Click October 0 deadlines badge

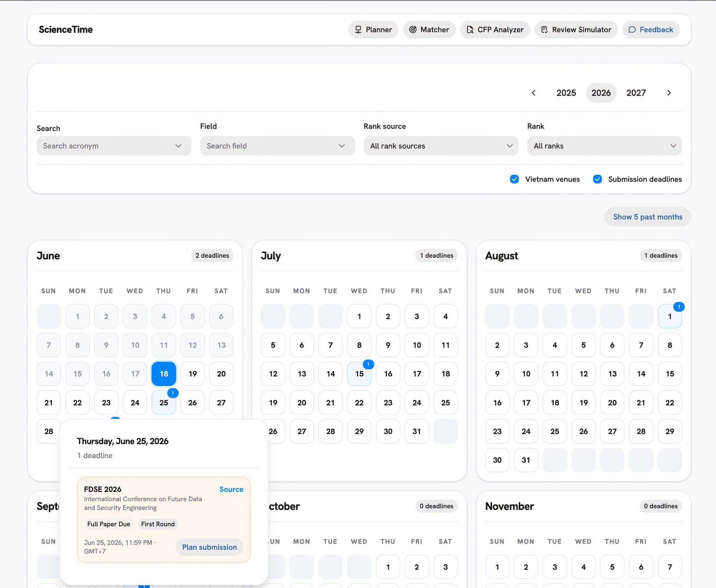click(x=437, y=506)
